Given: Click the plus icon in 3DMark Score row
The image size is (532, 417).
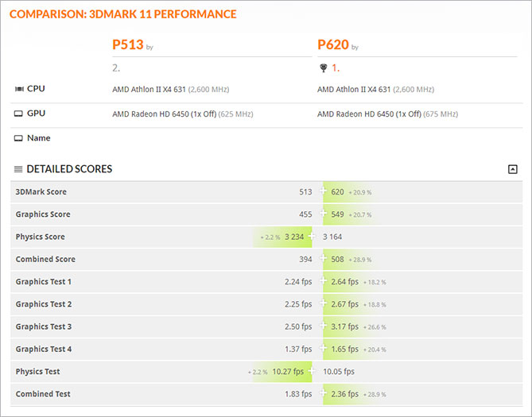Looking at the screenshot, I should click(x=323, y=191).
